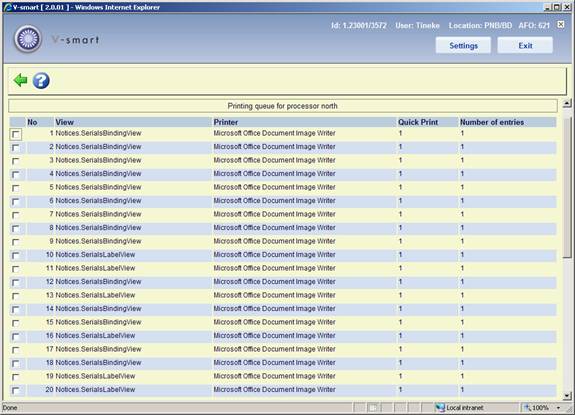Click the scrollbar down arrow
Viewport: 575px width, 415px height.
point(567,396)
